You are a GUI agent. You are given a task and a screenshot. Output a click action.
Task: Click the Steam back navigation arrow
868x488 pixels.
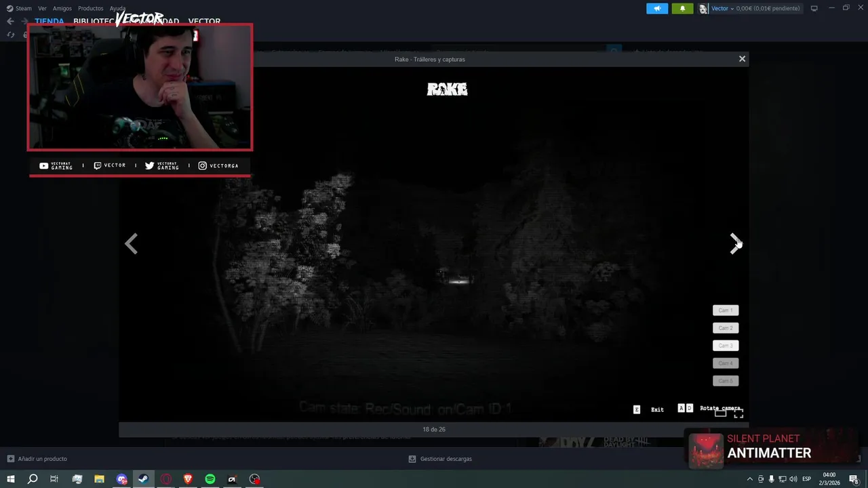pyautogui.click(x=10, y=21)
